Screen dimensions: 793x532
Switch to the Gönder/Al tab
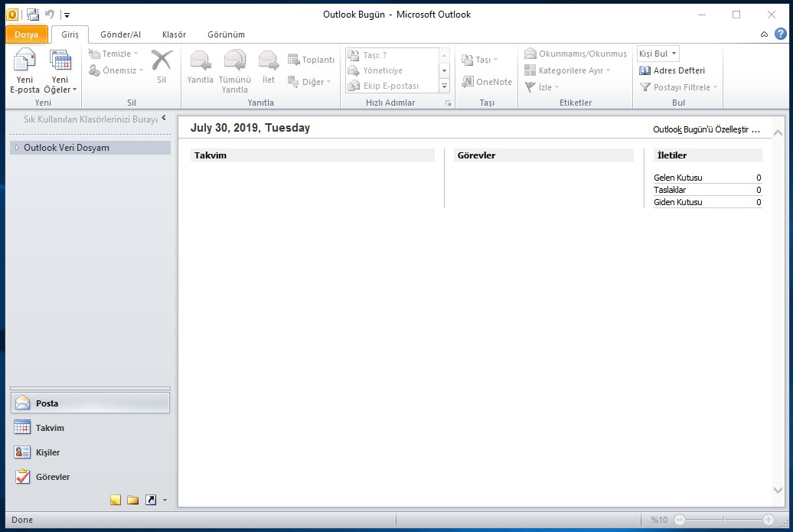pos(120,34)
